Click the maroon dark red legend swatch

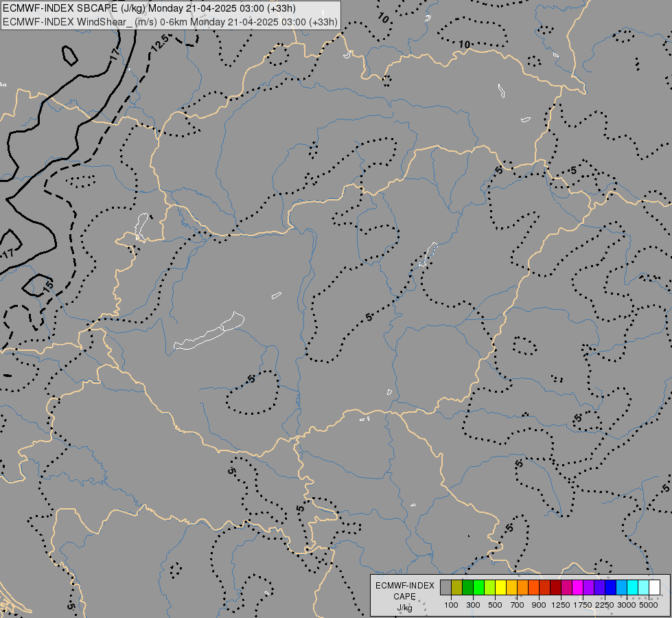click(555, 588)
